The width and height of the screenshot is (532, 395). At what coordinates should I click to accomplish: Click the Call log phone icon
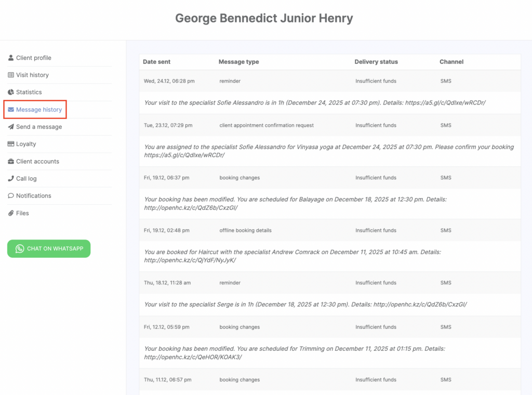click(x=11, y=178)
